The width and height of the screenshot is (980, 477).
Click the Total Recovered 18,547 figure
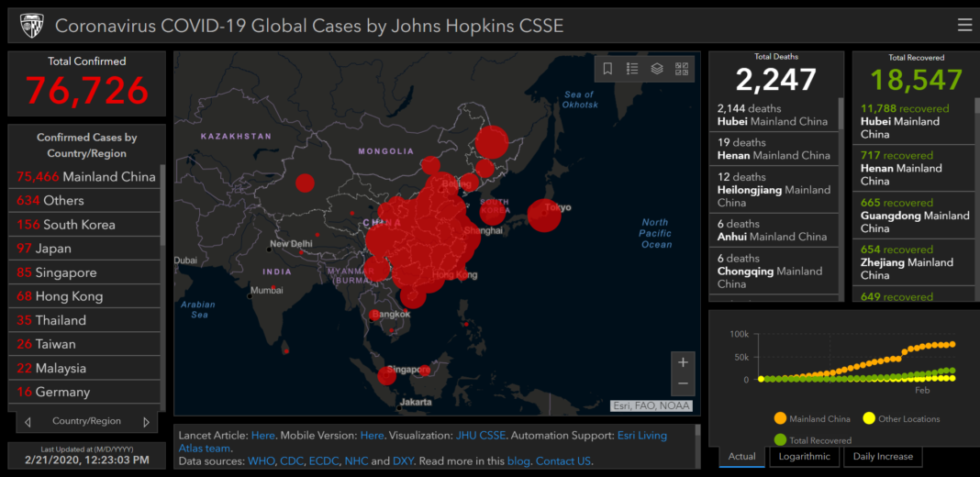916,80
